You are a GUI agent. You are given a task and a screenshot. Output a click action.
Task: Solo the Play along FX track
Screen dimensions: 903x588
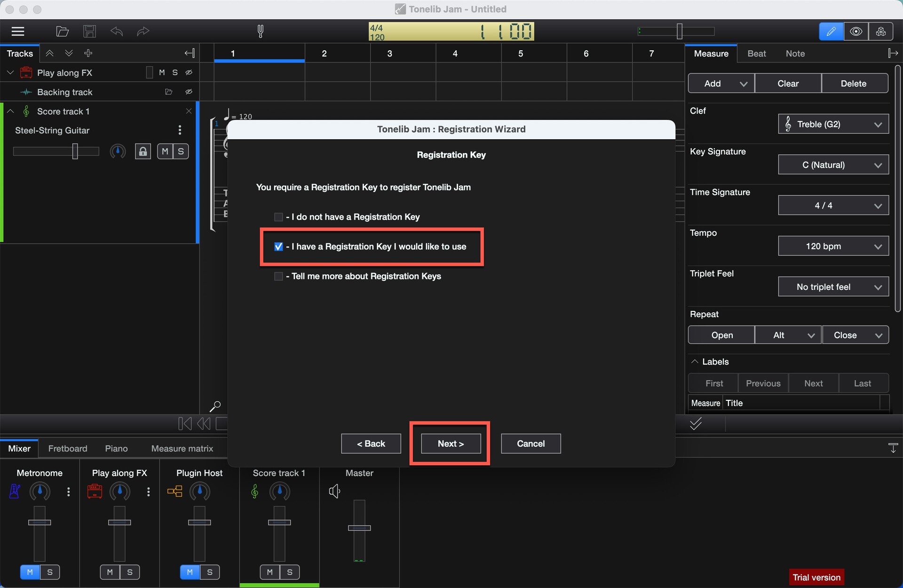tap(175, 72)
